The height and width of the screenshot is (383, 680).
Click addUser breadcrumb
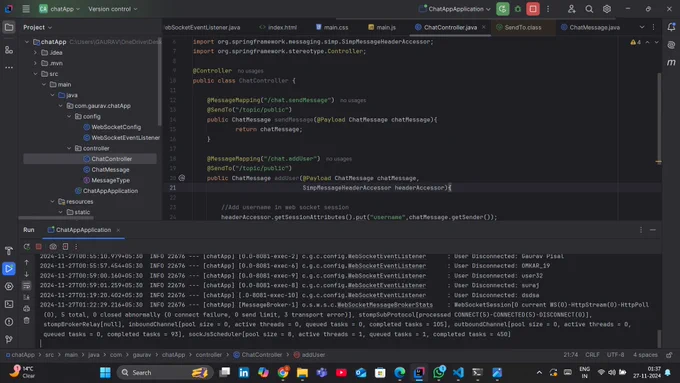[309, 355]
